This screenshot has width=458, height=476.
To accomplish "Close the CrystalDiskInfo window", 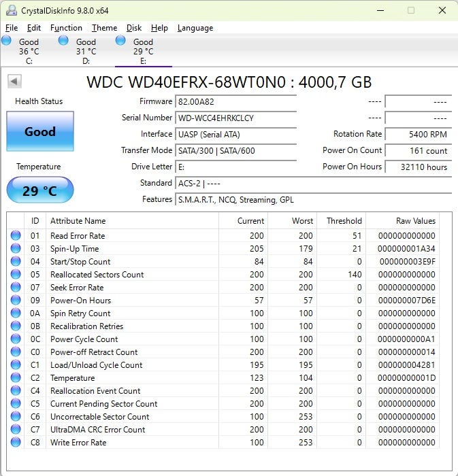I will [x=442, y=10].
